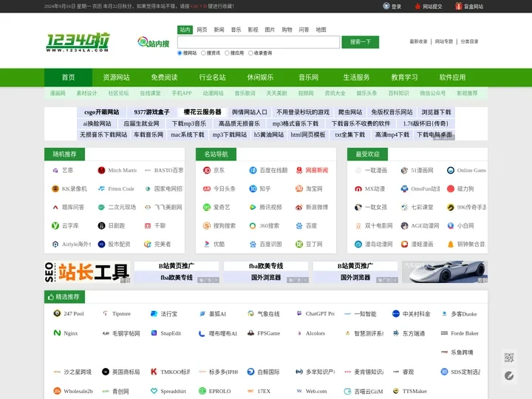Click the 爱奇艺 green icon
Image resolution: width=532 pixels, height=399 pixels.
click(x=207, y=207)
